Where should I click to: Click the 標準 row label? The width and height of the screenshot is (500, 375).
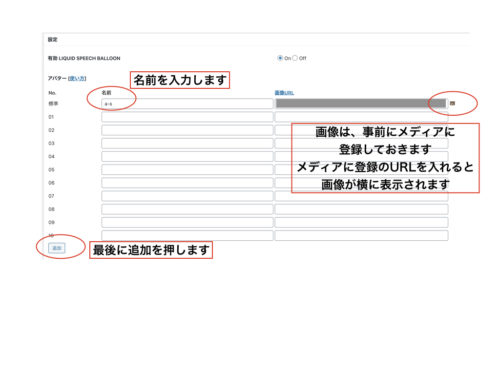53,104
